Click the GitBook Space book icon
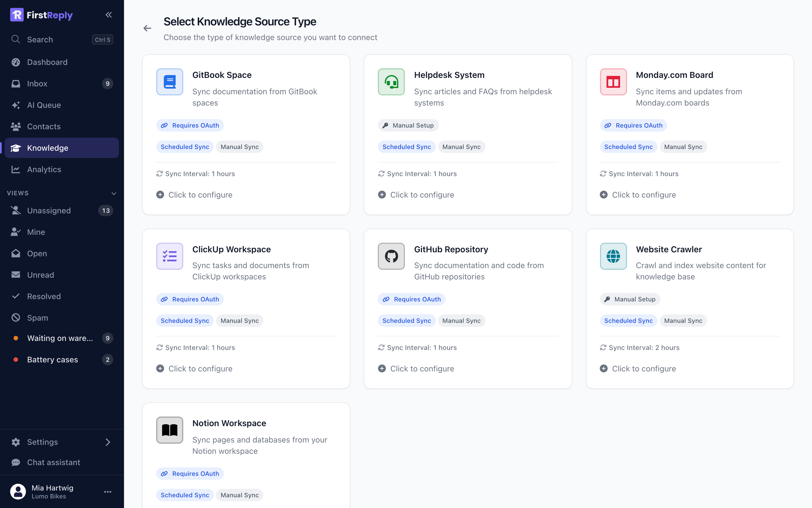Image resolution: width=812 pixels, height=508 pixels. (x=170, y=82)
